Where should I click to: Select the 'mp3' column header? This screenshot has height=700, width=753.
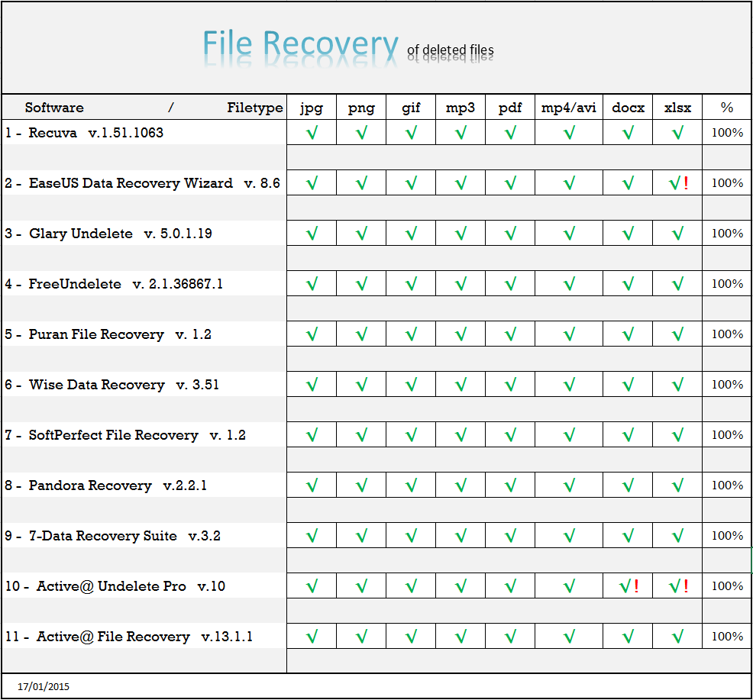pyautogui.click(x=461, y=108)
